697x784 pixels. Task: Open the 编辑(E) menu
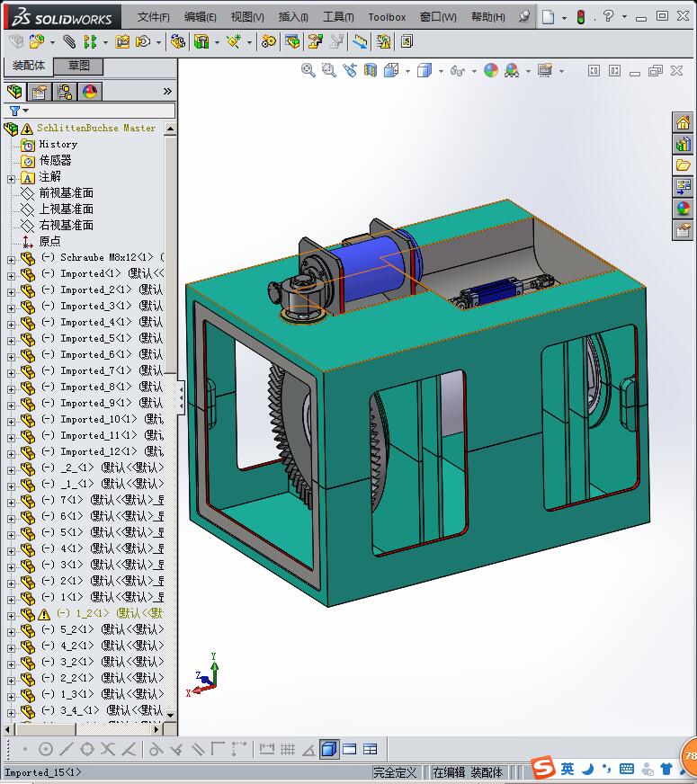click(x=200, y=17)
